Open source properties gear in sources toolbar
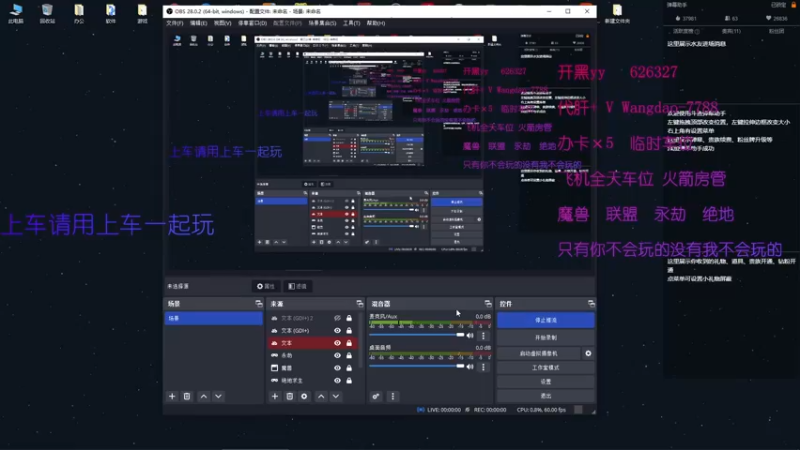800x450 pixels. tap(304, 396)
